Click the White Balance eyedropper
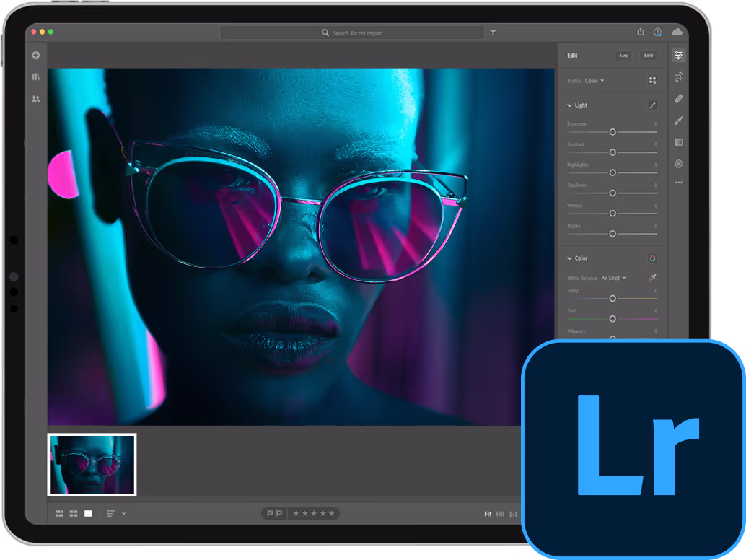Screen dimensions: 746x560 point(652,277)
